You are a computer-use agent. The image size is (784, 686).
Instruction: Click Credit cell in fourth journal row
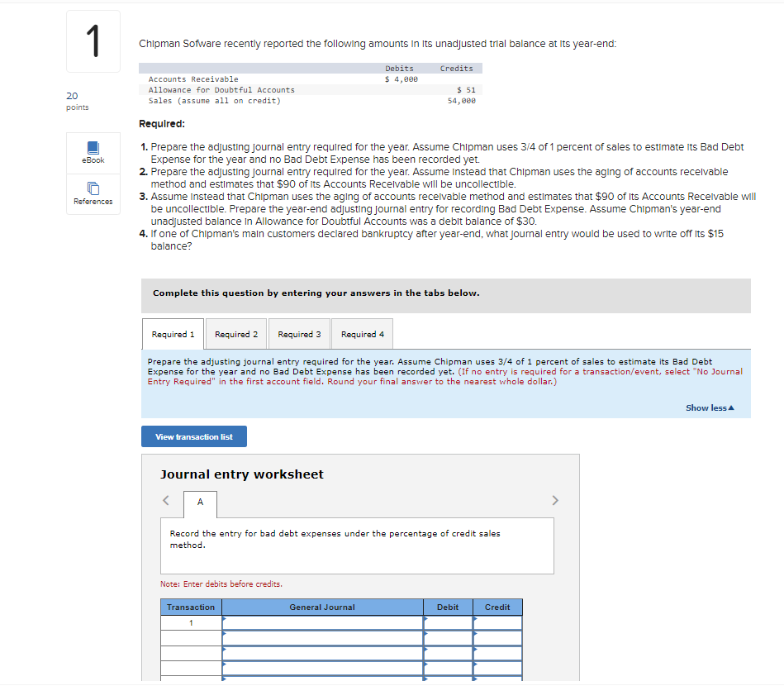point(497,668)
